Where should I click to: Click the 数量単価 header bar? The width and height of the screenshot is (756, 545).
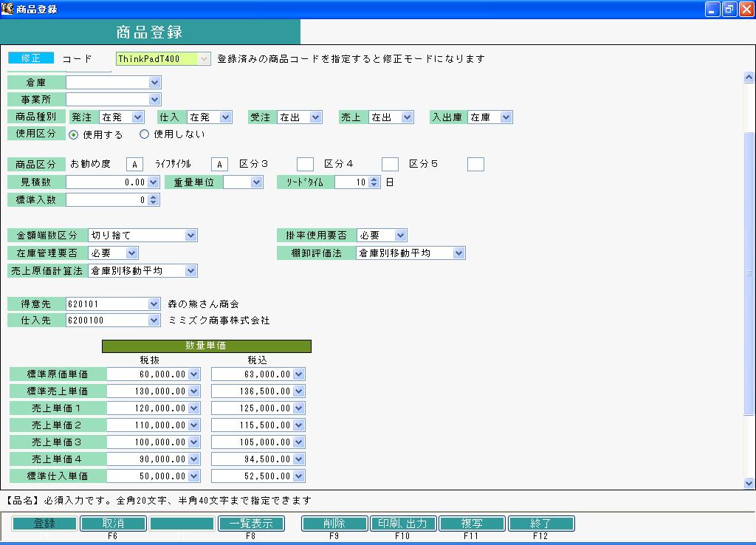207,346
